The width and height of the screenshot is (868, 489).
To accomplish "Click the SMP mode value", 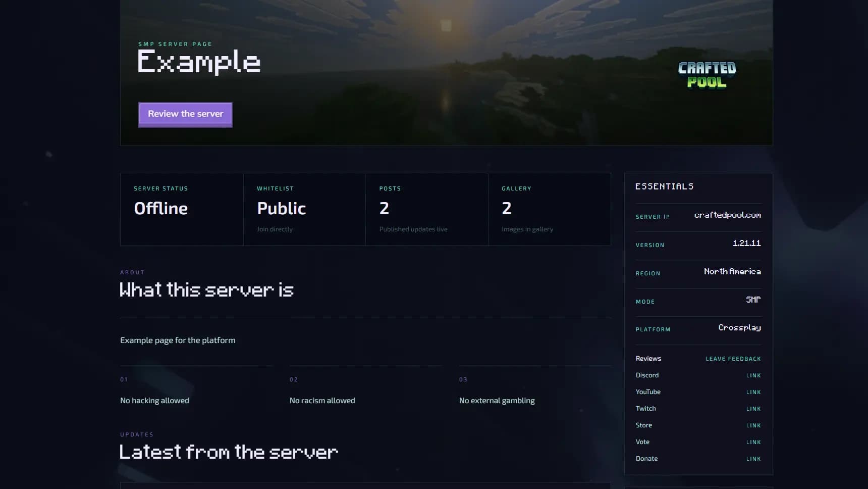I will tap(753, 300).
